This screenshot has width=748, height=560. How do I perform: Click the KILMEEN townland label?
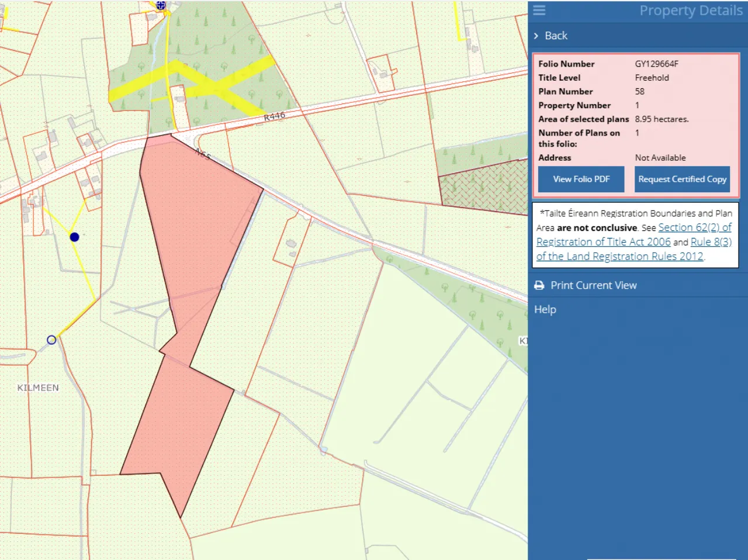[x=38, y=388]
